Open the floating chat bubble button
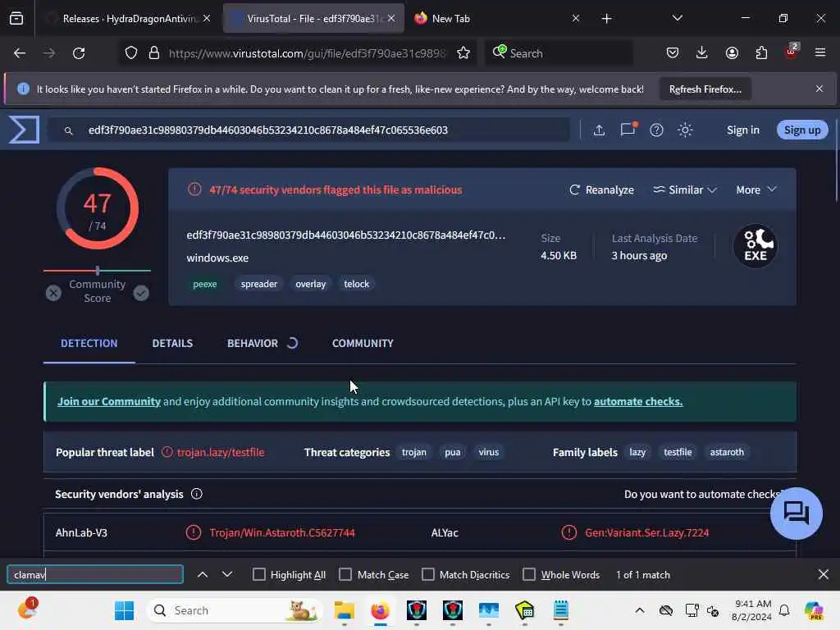 796,514
